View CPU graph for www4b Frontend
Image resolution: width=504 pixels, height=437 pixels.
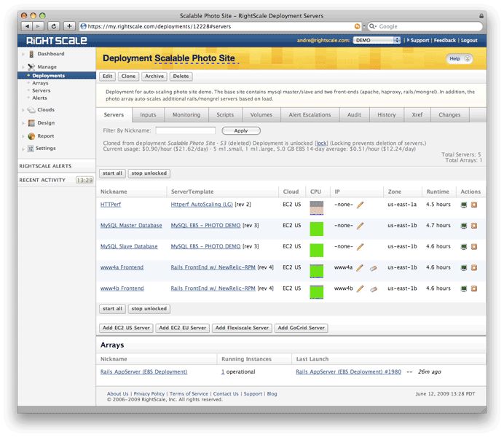pyautogui.click(x=317, y=292)
